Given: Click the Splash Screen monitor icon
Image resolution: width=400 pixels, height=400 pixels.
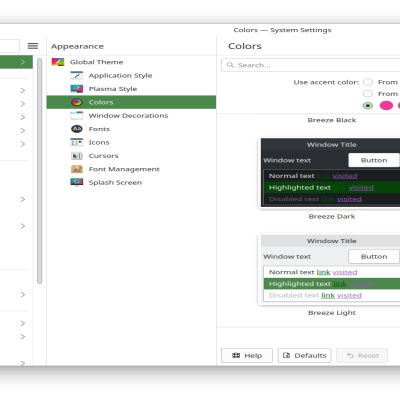Looking at the screenshot, I should tap(77, 182).
